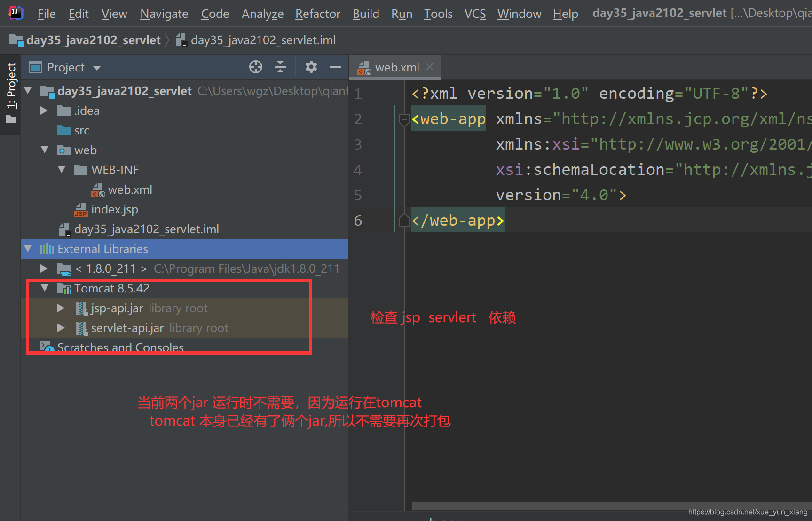The height and width of the screenshot is (521, 812).
Task: Open the Project view dropdown
Action: point(66,68)
